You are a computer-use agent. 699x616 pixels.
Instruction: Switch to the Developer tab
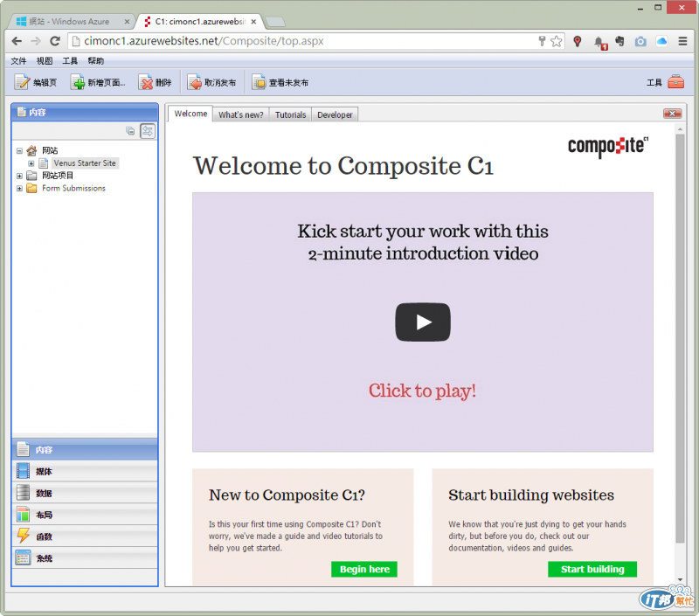tap(335, 114)
